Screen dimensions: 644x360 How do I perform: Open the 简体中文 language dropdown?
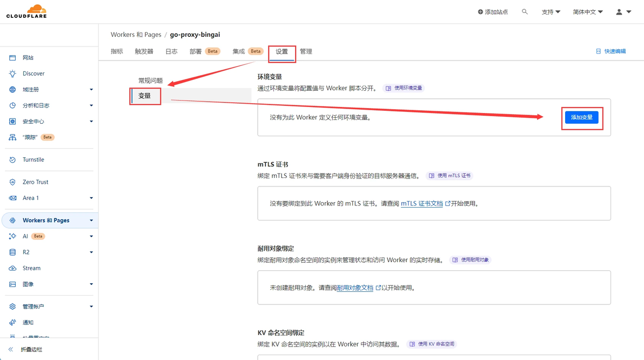pyautogui.click(x=588, y=12)
